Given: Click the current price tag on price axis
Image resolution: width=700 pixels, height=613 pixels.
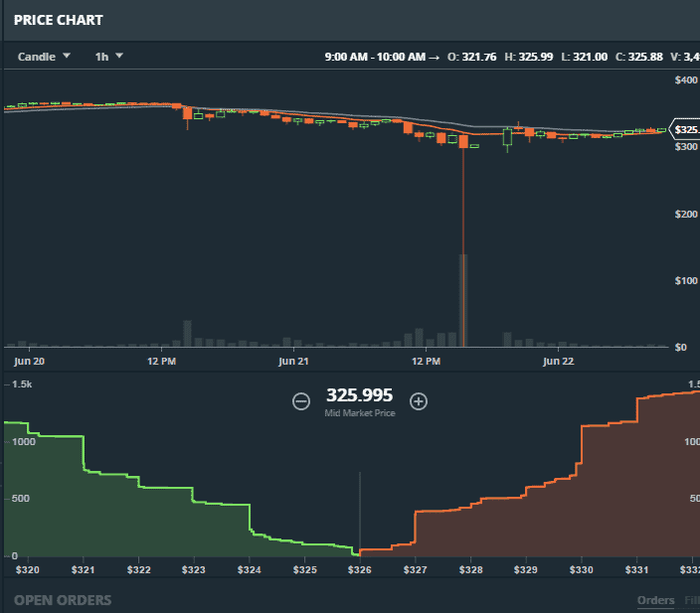Looking at the screenshot, I should click(686, 130).
